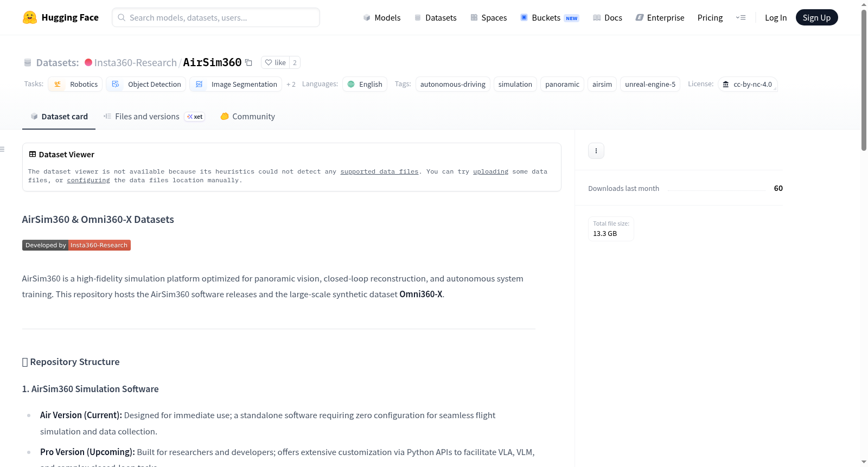The width and height of the screenshot is (868, 467).
Task: Expand the more navigation options menu
Action: click(x=741, y=18)
